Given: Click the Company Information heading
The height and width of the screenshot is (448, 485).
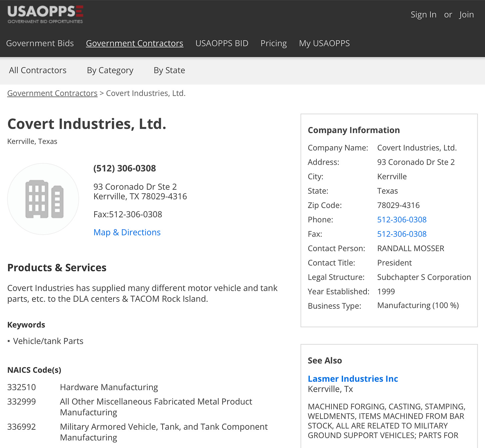Looking at the screenshot, I should click(354, 130).
